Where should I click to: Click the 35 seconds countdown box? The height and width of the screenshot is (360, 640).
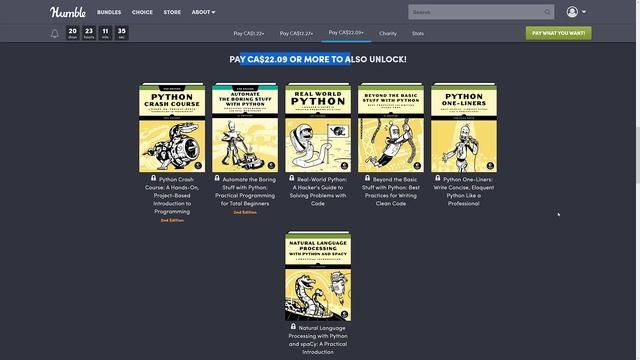(x=122, y=33)
